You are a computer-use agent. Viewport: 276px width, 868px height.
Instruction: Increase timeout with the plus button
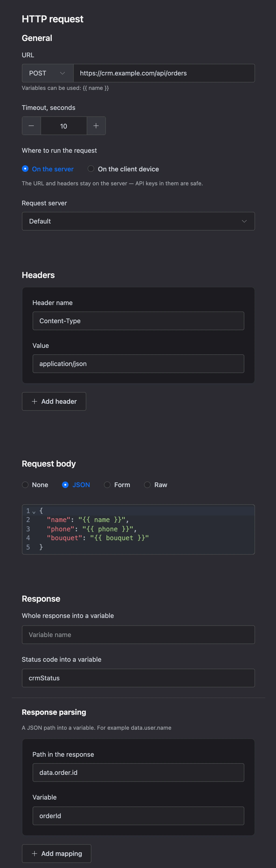coord(96,126)
